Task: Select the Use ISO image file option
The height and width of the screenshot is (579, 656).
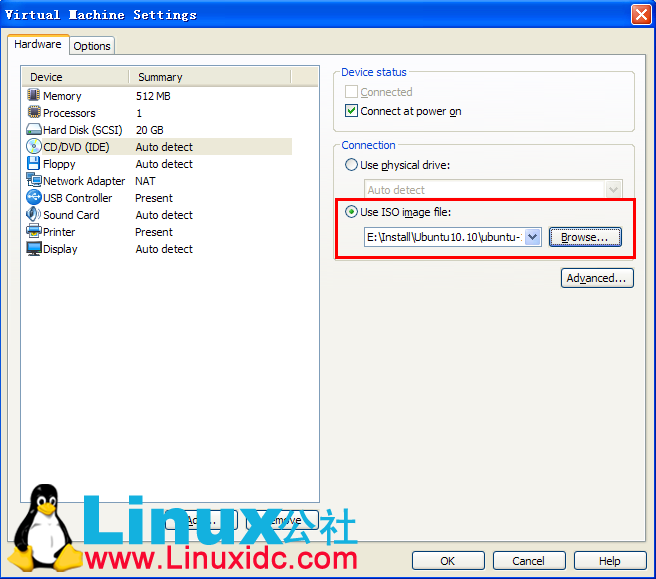Action: [351, 212]
